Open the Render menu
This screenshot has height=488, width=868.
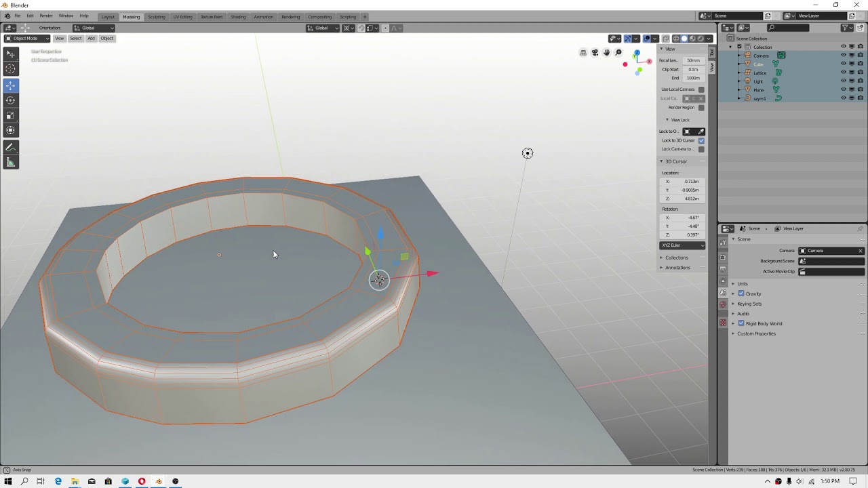coord(46,16)
